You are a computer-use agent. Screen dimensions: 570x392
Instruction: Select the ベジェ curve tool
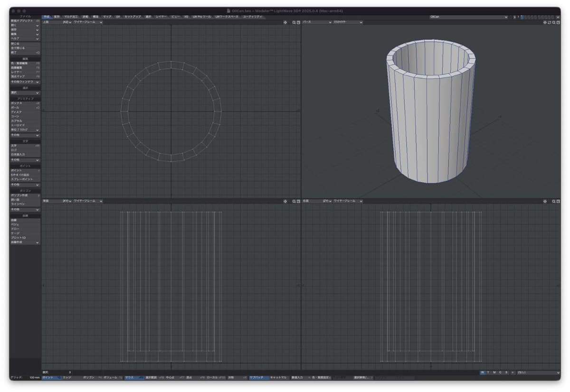25,224
